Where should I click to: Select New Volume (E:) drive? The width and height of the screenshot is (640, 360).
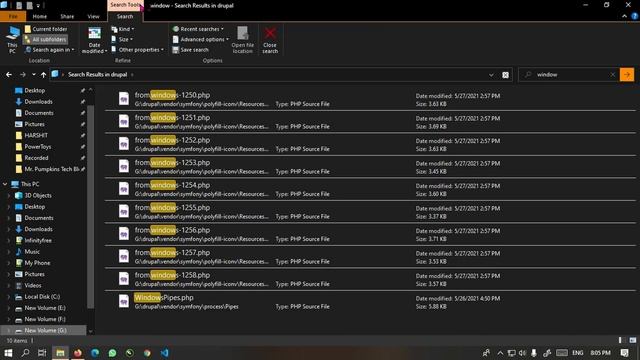pyautogui.click(x=44, y=308)
